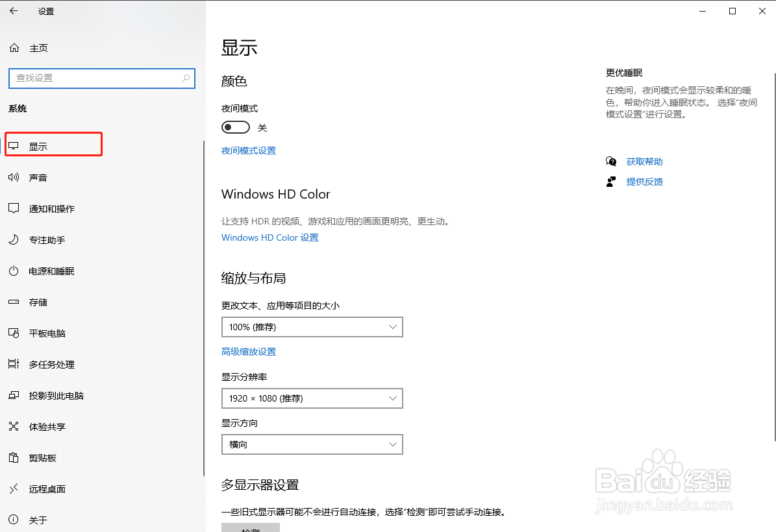This screenshot has height=532, width=776.
Task: Click the search magnifier icon
Action: tap(186, 78)
